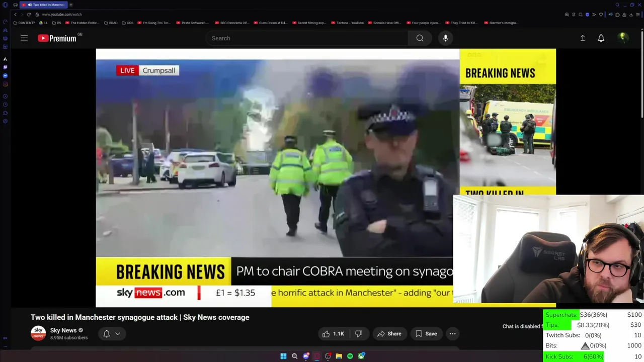Open 'They Tried to Kill...' bookmark
Image resolution: width=644 pixels, height=362 pixels.
461,23
